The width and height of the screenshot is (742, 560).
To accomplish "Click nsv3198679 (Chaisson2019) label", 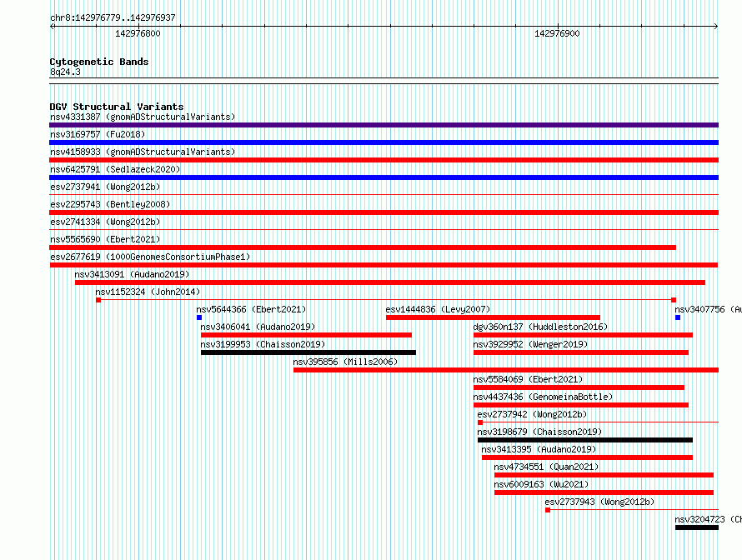I will [x=539, y=432].
